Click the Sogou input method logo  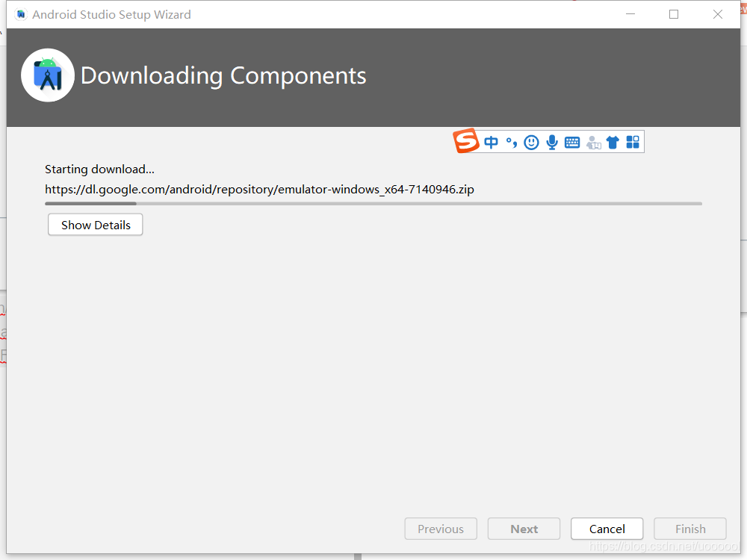pyautogui.click(x=466, y=141)
